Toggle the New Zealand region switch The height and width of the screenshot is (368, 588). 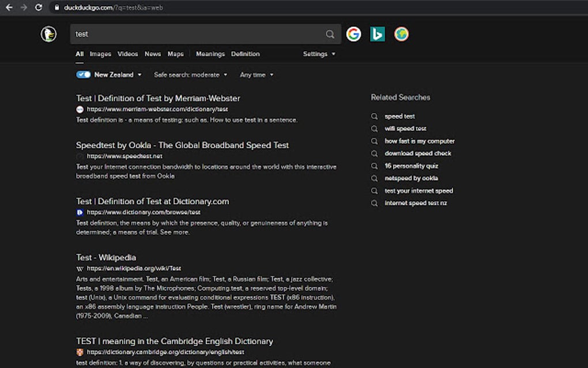coord(83,74)
